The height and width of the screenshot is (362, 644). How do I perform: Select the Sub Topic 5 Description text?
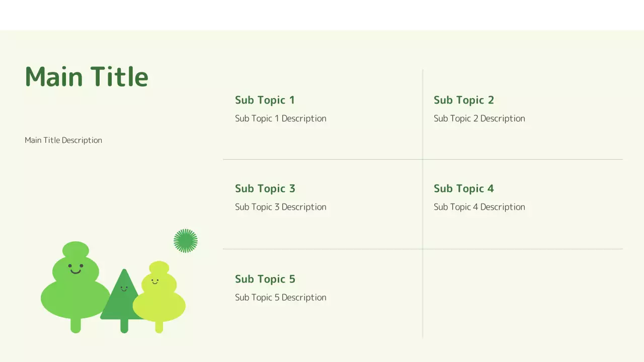coord(280,298)
